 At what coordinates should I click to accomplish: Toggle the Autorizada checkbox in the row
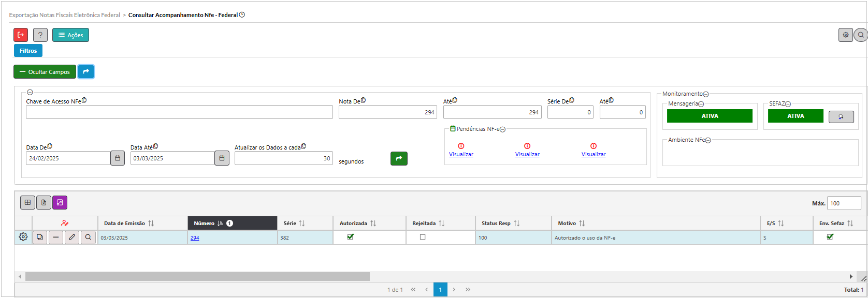coord(351,237)
